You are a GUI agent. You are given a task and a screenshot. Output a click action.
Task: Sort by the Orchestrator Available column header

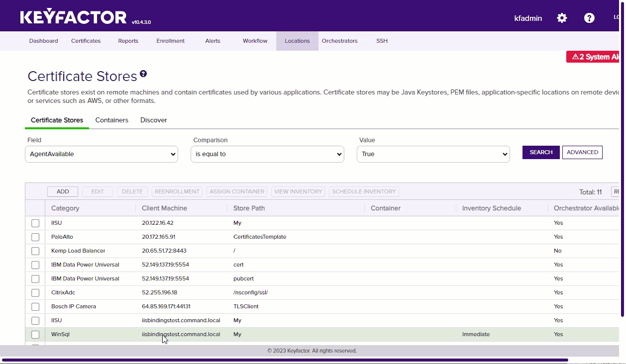(x=586, y=208)
